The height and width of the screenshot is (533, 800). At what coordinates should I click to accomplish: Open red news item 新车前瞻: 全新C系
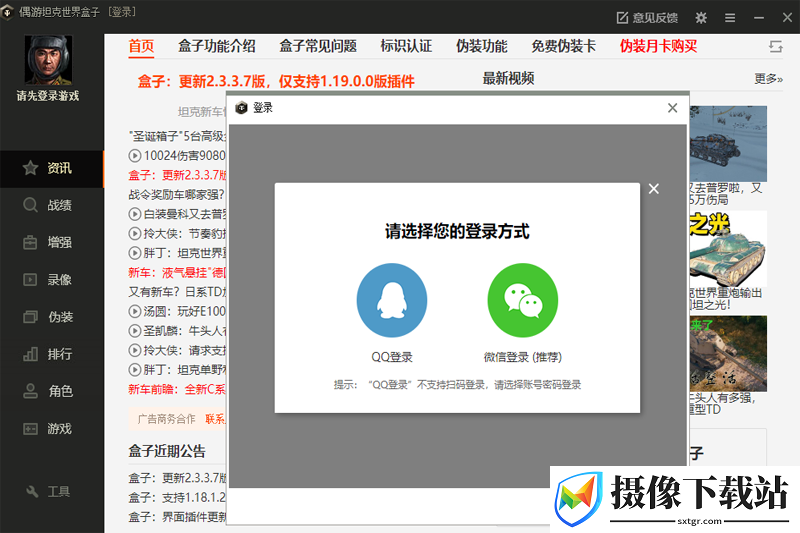pyautogui.click(x=177, y=389)
